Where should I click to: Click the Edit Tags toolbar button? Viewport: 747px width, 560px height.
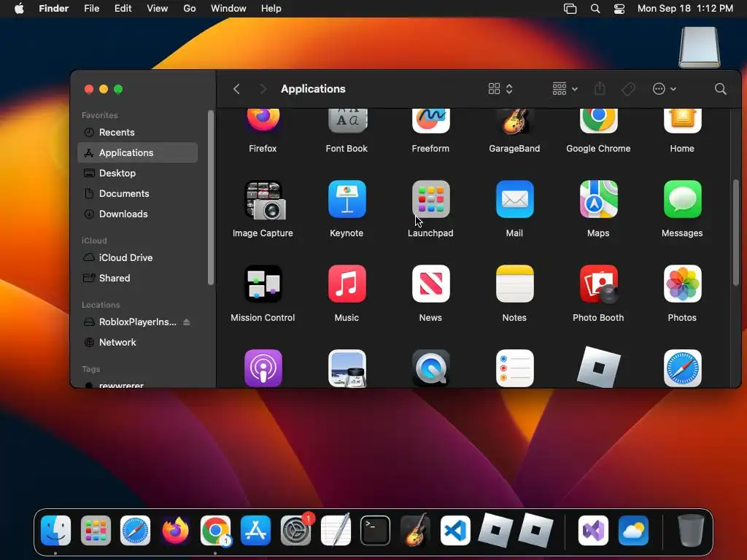628,89
